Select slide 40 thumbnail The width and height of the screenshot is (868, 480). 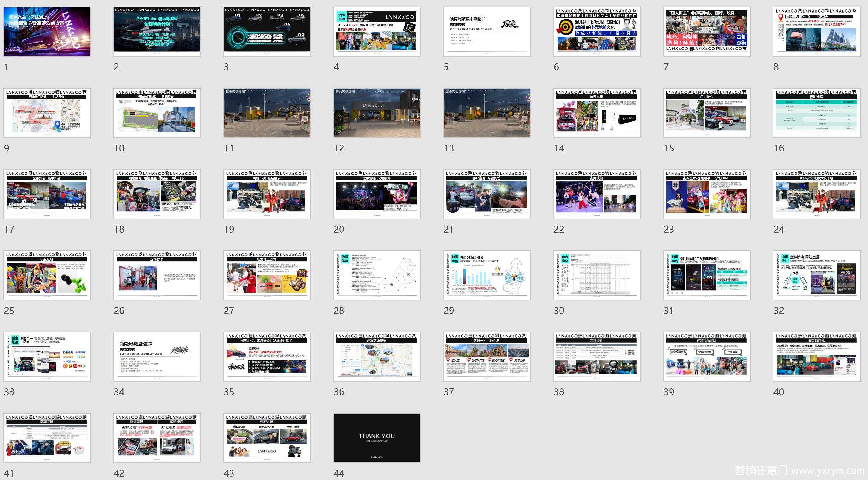(817, 357)
